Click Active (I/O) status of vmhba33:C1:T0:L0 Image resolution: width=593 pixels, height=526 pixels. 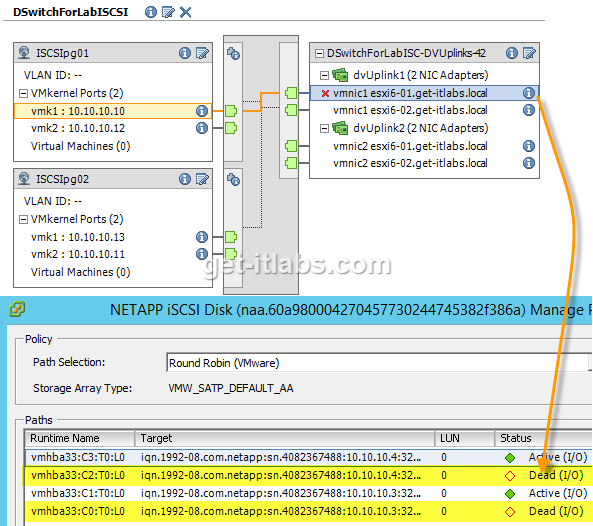557,493
